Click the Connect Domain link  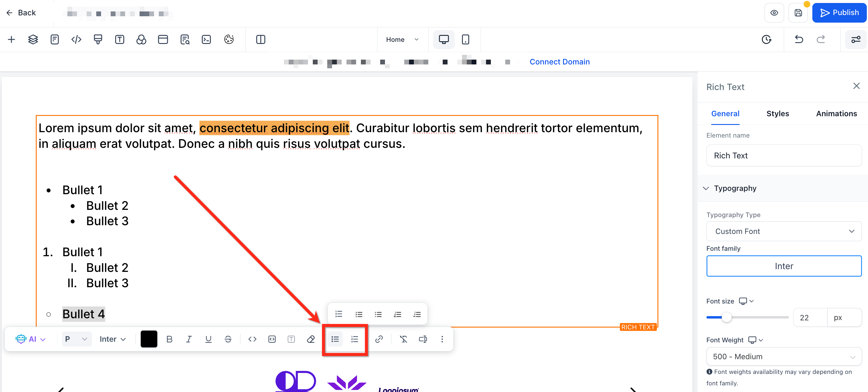[x=559, y=62]
